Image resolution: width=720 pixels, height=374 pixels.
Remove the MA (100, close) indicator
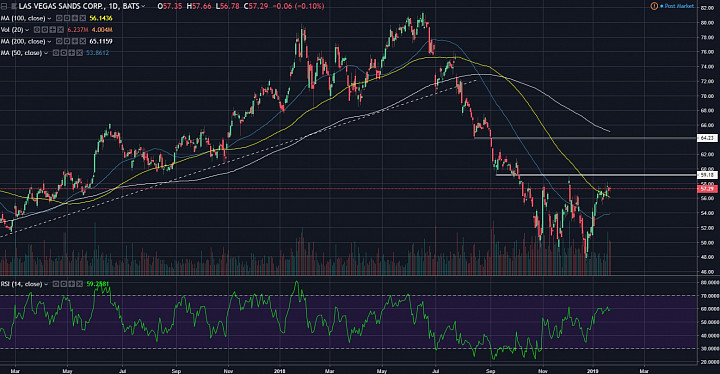tap(83, 18)
